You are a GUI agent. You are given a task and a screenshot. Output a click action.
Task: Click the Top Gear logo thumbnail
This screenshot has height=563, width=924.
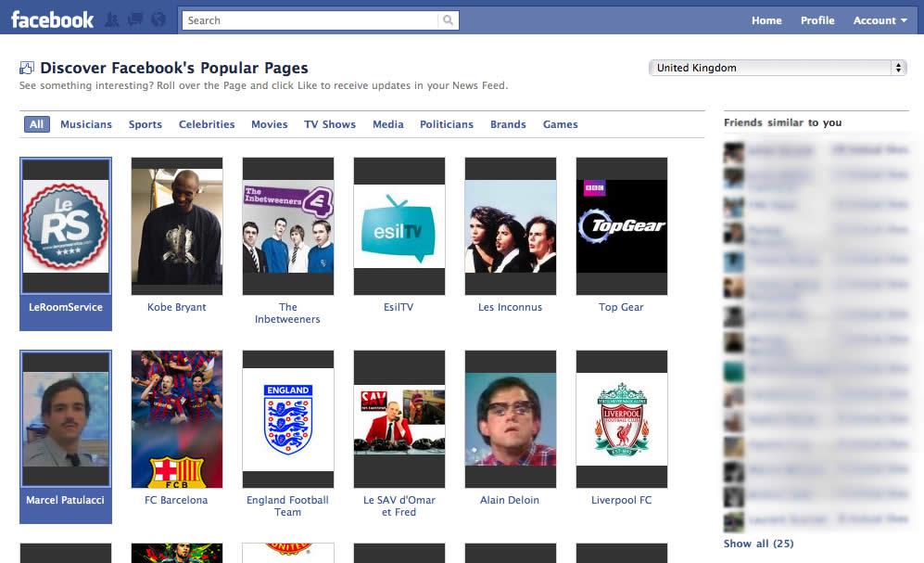coord(622,225)
